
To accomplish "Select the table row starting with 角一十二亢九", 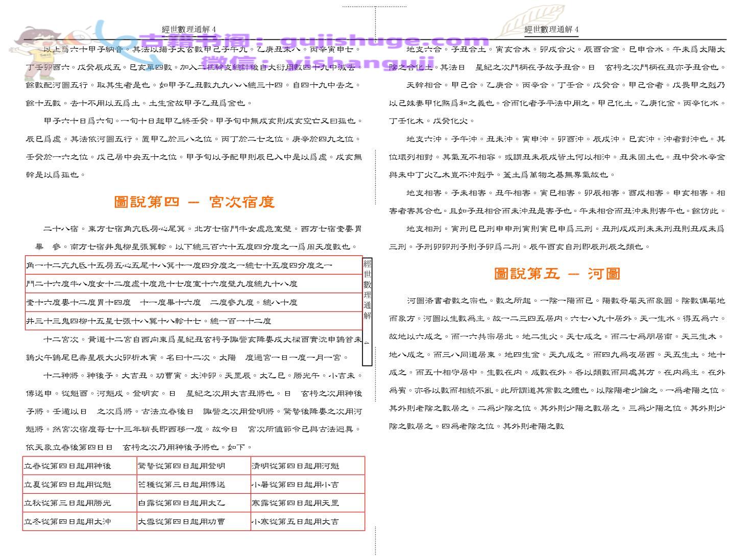I will [x=193, y=265].
